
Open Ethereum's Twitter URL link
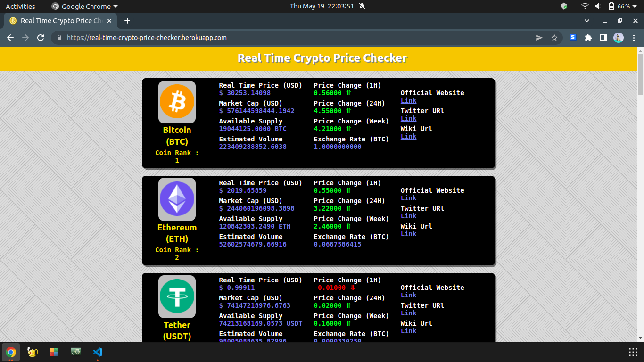point(408,216)
